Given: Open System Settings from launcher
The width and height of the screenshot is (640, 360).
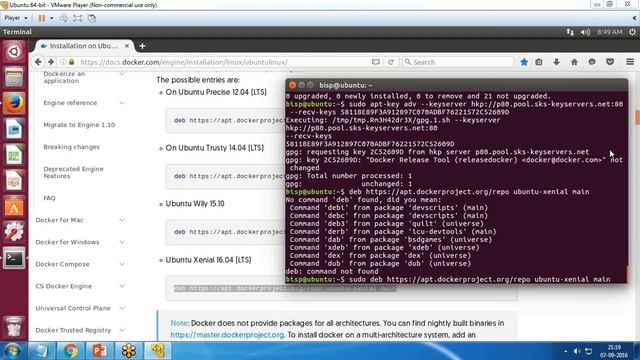Looking at the screenshot, I should pos(14,232).
